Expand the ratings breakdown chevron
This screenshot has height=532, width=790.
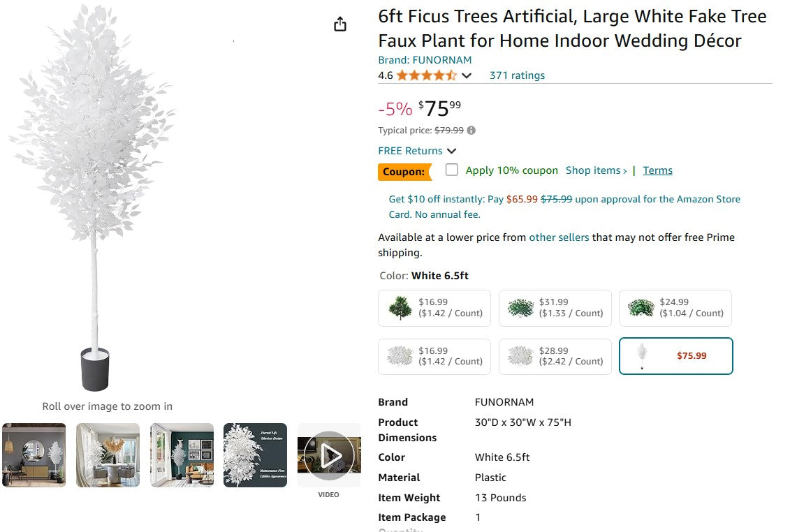point(467,75)
